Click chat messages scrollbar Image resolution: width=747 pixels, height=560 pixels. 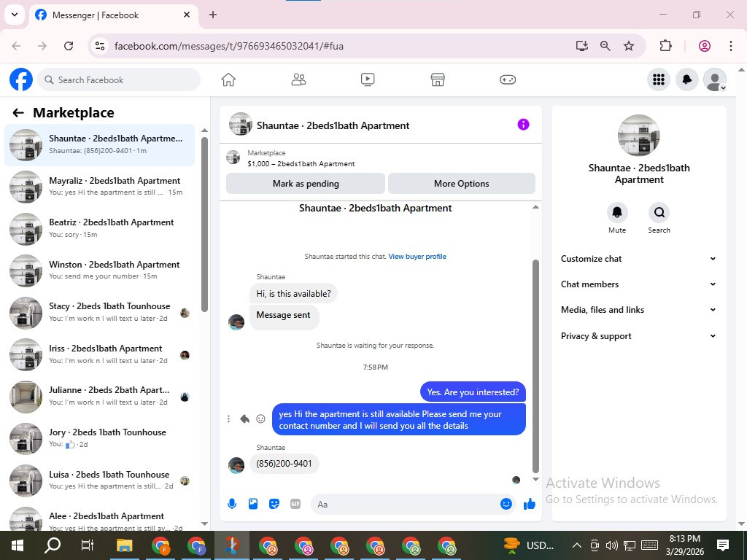pyautogui.click(x=535, y=367)
